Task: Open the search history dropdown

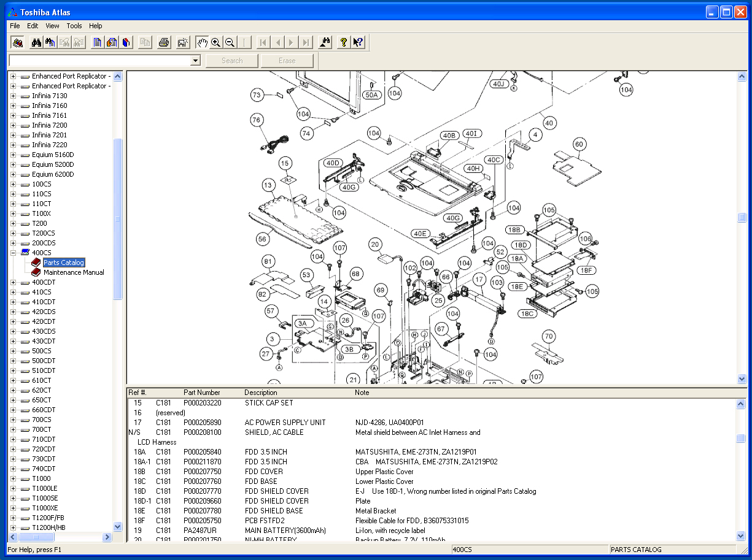Action: pyautogui.click(x=195, y=60)
